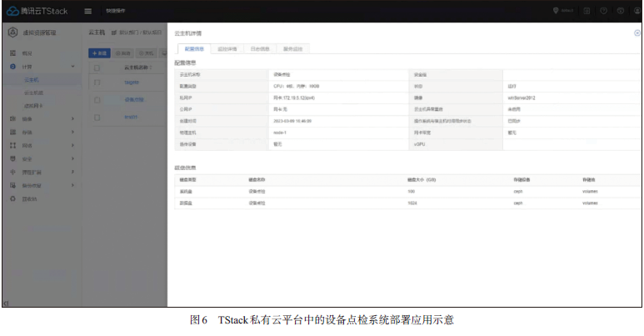The height and width of the screenshot is (336, 644).
Task: Expand the 镜像 section chevron
Action: point(72,119)
